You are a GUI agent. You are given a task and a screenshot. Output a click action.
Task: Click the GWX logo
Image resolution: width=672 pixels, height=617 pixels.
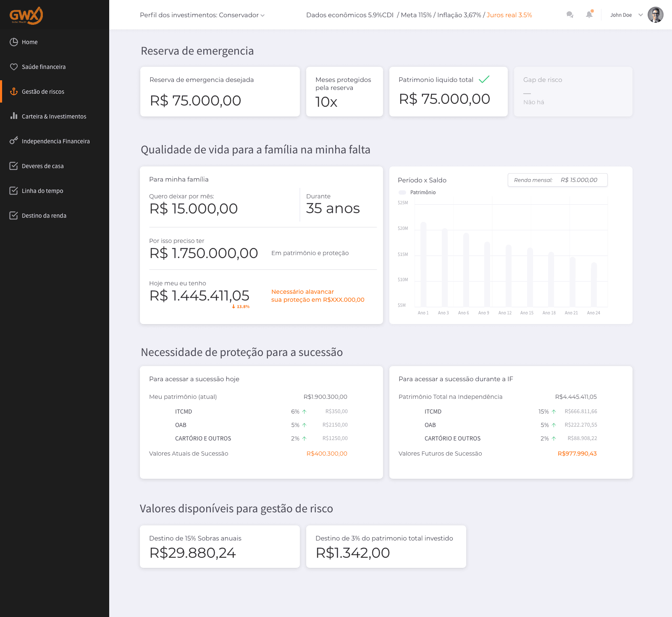tap(26, 16)
